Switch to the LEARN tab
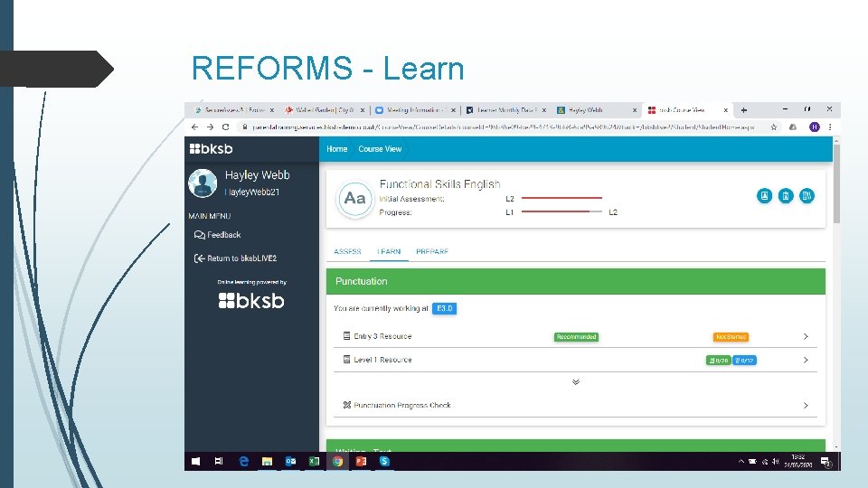Screen dimensions: 868x488 pos(389,251)
